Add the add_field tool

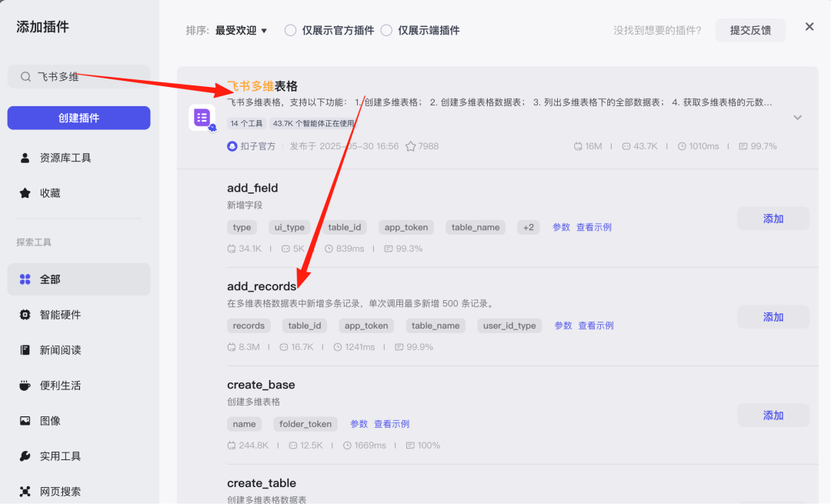[773, 219]
